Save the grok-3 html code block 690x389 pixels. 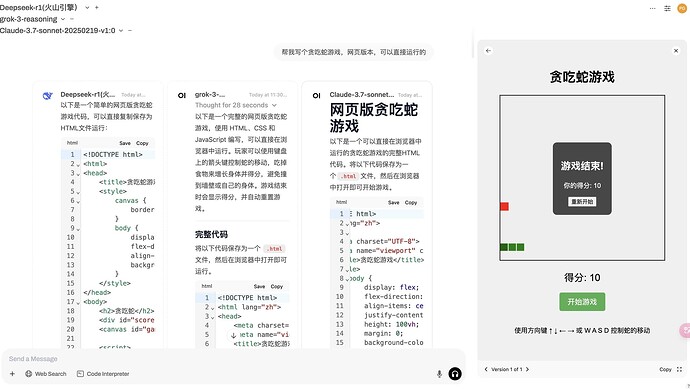coord(259,286)
